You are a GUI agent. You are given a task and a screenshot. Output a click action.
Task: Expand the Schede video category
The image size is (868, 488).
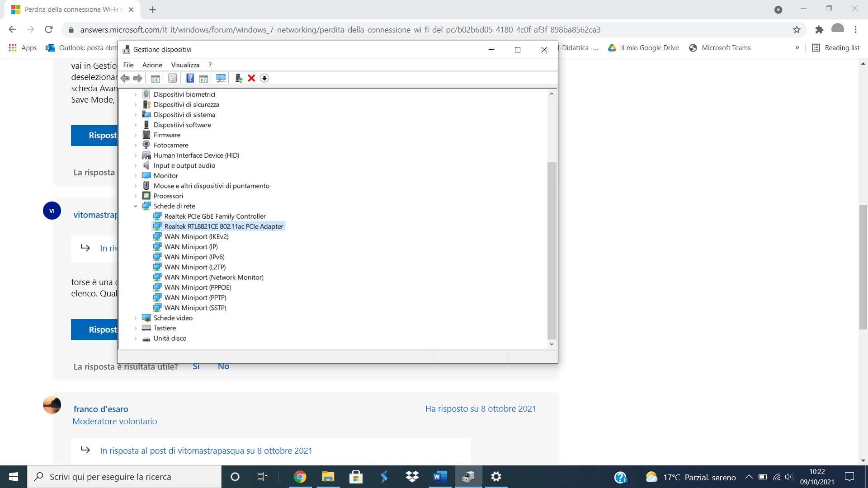coord(136,318)
